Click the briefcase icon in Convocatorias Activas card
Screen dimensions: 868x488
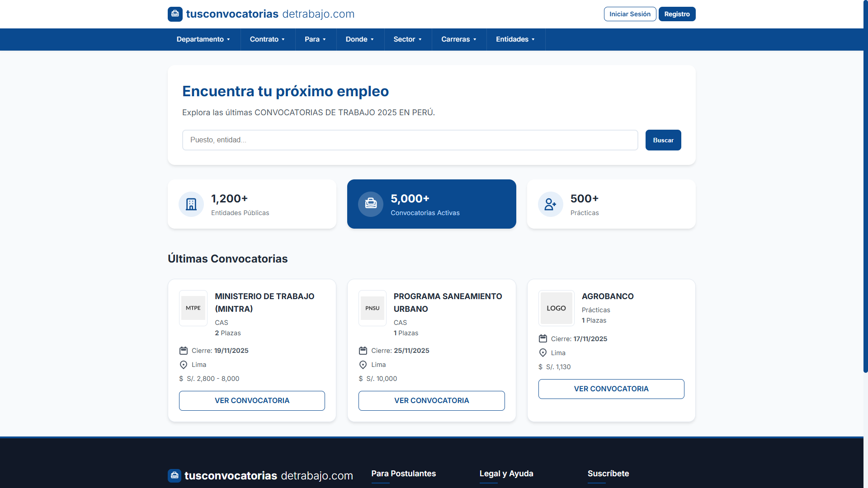(x=371, y=204)
